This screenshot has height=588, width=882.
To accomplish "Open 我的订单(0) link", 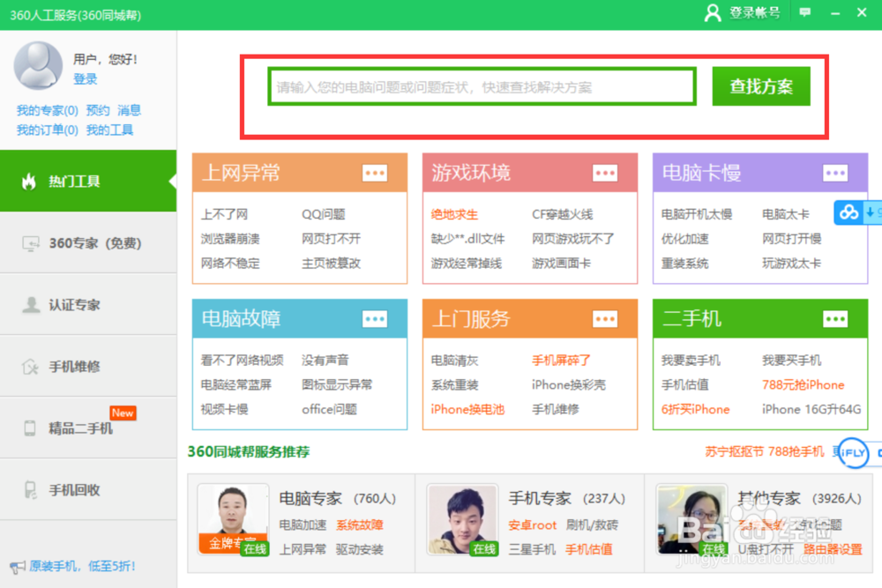I will pos(48,130).
